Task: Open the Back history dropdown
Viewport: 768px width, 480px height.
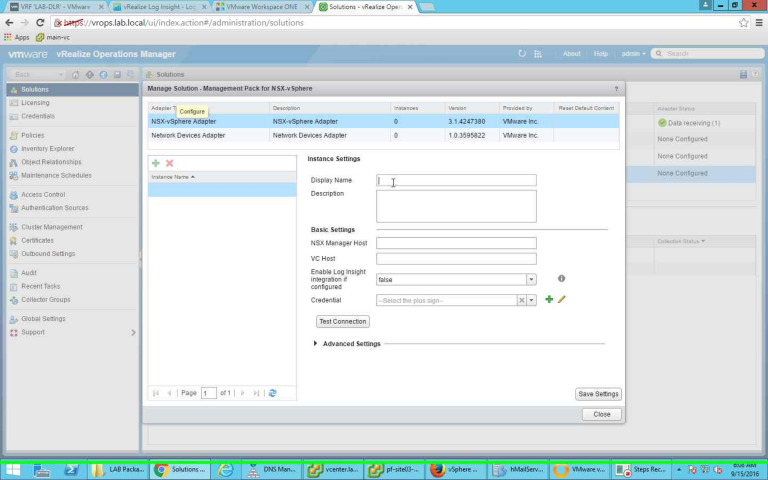Action: click(61, 74)
